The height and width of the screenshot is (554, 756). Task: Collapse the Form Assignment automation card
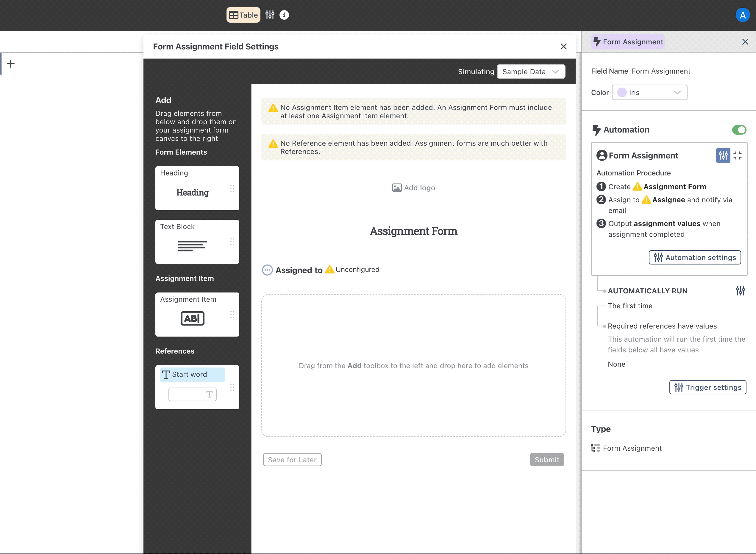738,155
